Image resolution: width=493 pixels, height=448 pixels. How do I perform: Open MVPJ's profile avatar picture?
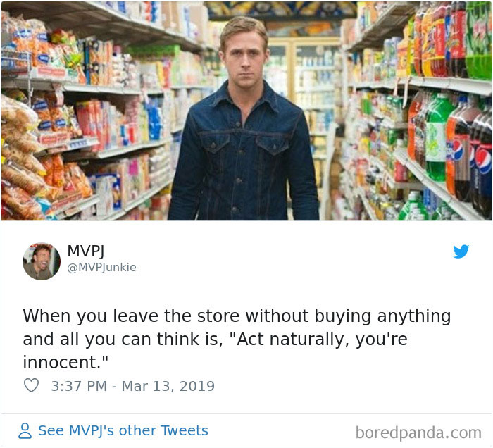42,261
